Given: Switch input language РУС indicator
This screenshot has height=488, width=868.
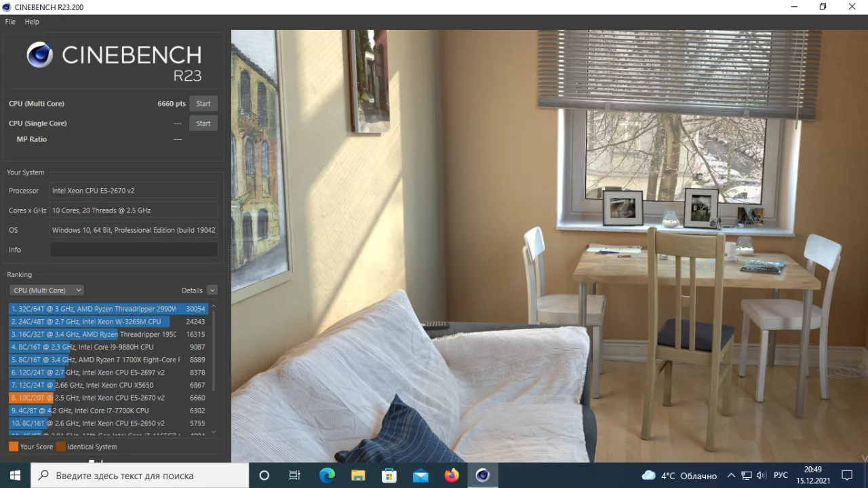Looking at the screenshot, I should (x=781, y=475).
